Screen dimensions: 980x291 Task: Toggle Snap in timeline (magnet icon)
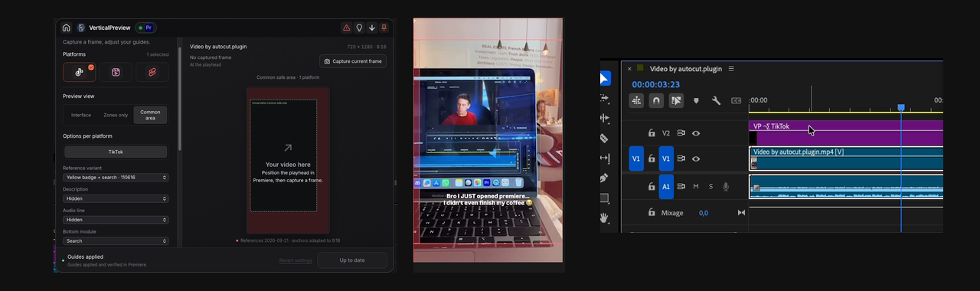click(656, 100)
